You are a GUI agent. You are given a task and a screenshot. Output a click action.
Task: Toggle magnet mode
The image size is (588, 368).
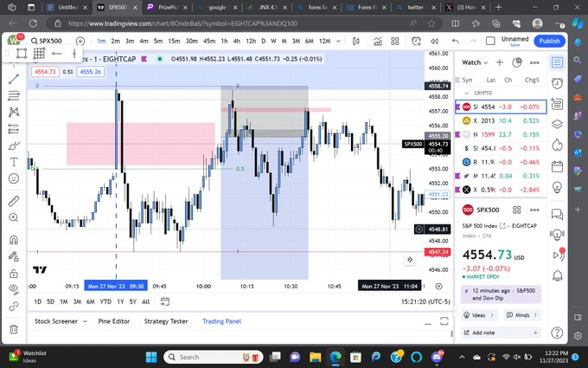point(14,240)
